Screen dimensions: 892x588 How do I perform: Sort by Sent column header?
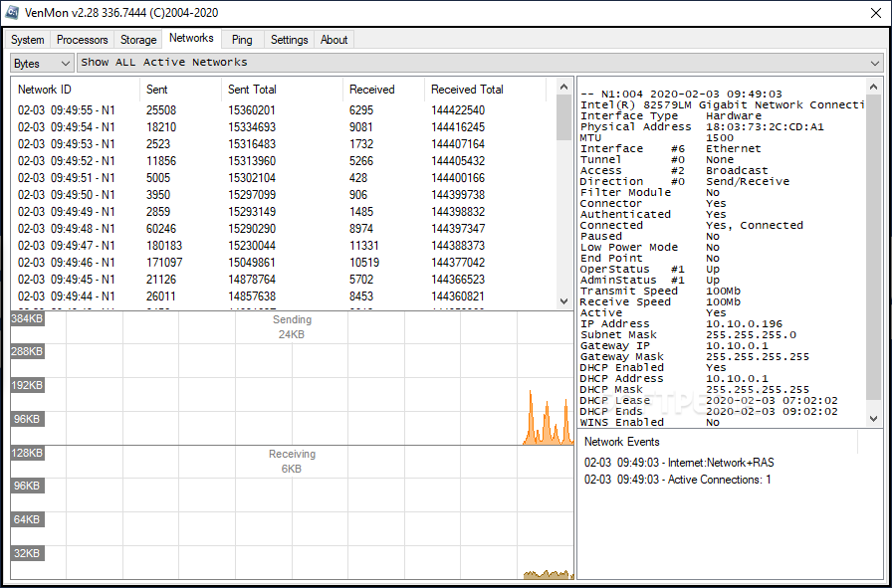(180, 90)
